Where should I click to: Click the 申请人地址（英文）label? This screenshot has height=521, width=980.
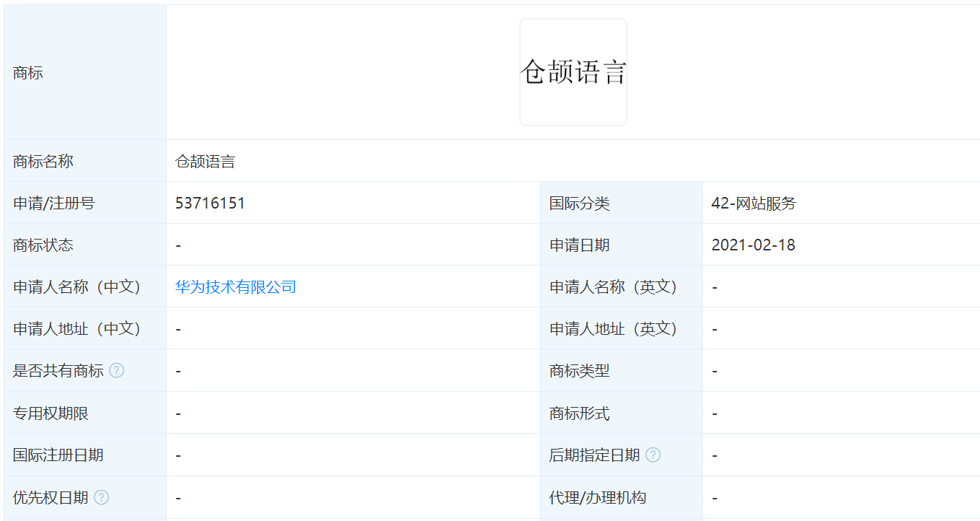(614, 329)
